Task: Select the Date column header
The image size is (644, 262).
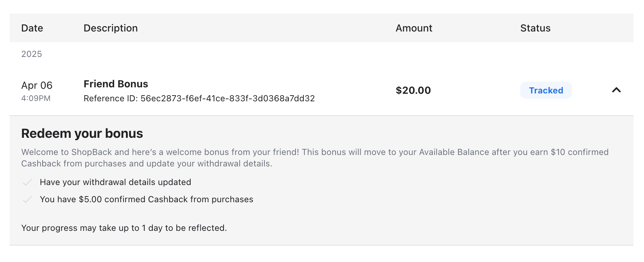Action: point(32,28)
